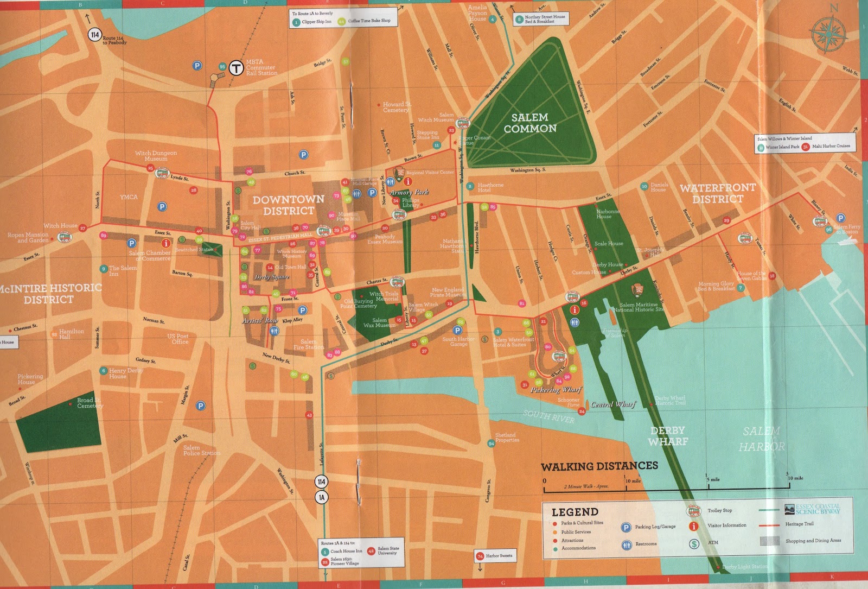Click the "LEGEND" heading
The height and width of the screenshot is (589, 868).
575,512
